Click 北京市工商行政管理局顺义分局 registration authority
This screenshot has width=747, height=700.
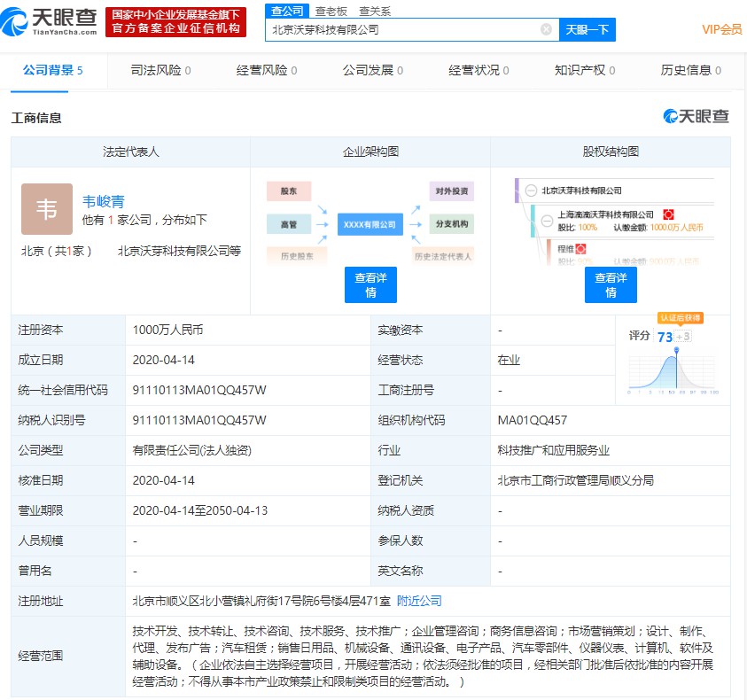click(x=575, y=480)
